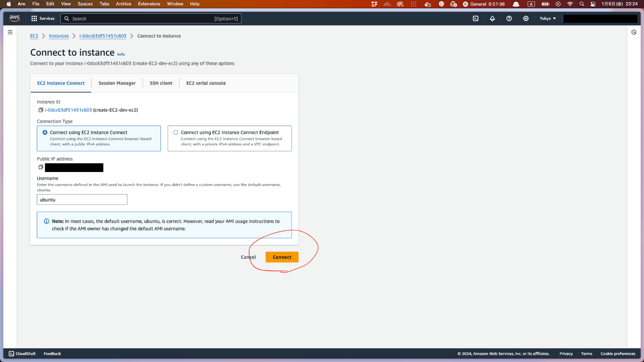Expand the Tokyo region dropdown
644x362 pixels.
pyautogui.click(x=548, y=18)
